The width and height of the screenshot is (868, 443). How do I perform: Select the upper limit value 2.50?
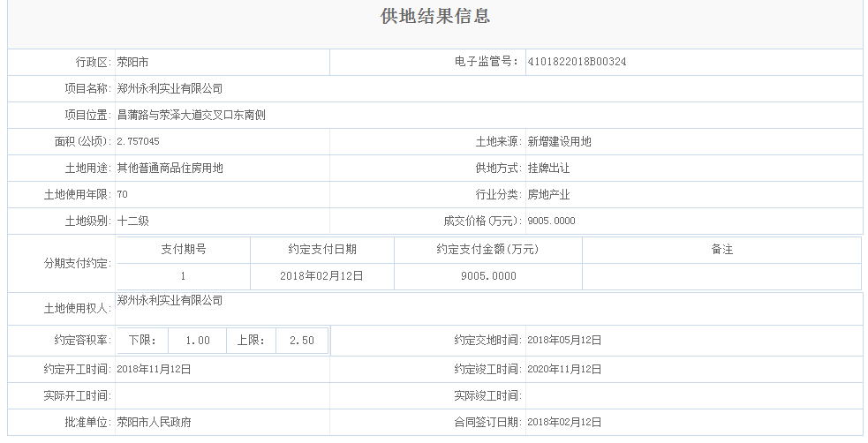(302, 341)
